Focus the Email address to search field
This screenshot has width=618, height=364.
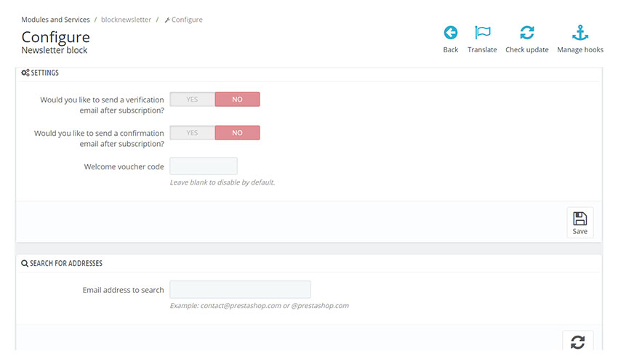coord(240,290)
